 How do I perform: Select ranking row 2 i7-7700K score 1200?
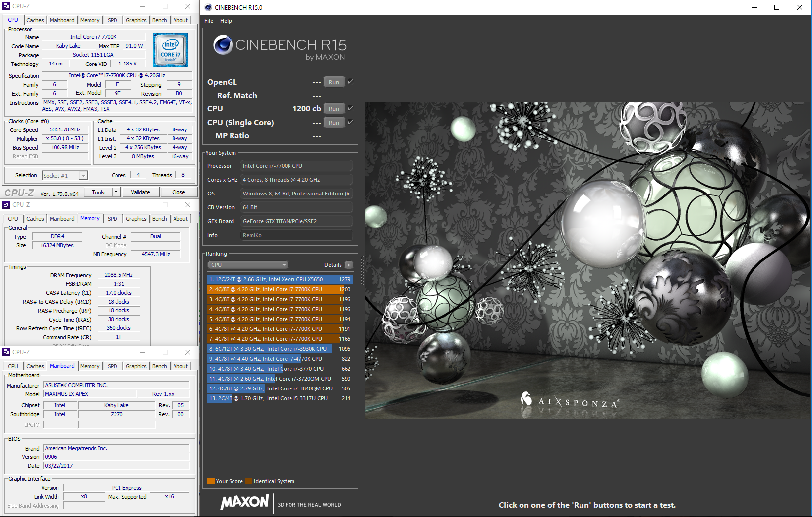click(280, 289)
